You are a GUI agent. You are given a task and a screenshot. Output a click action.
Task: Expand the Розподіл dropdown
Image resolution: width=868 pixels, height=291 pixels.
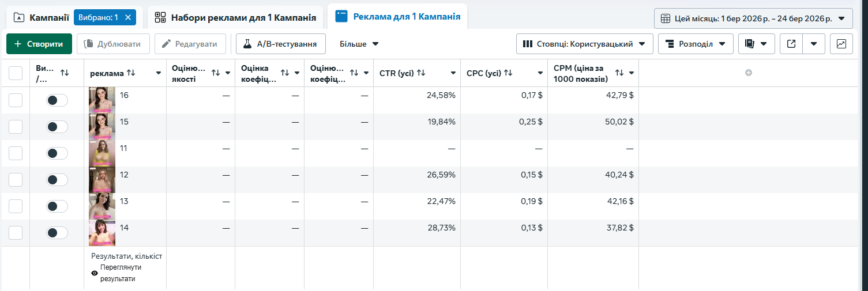[x=696, y=44]
